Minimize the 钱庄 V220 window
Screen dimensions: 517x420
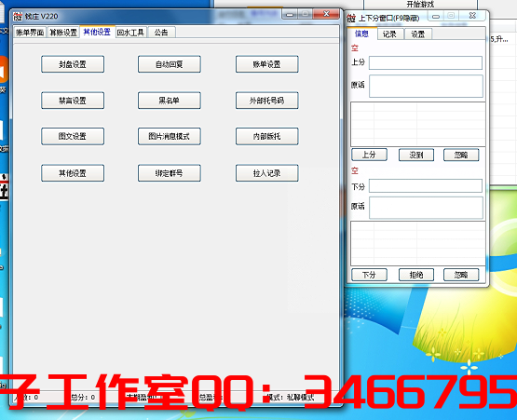(x=290, y=14)
